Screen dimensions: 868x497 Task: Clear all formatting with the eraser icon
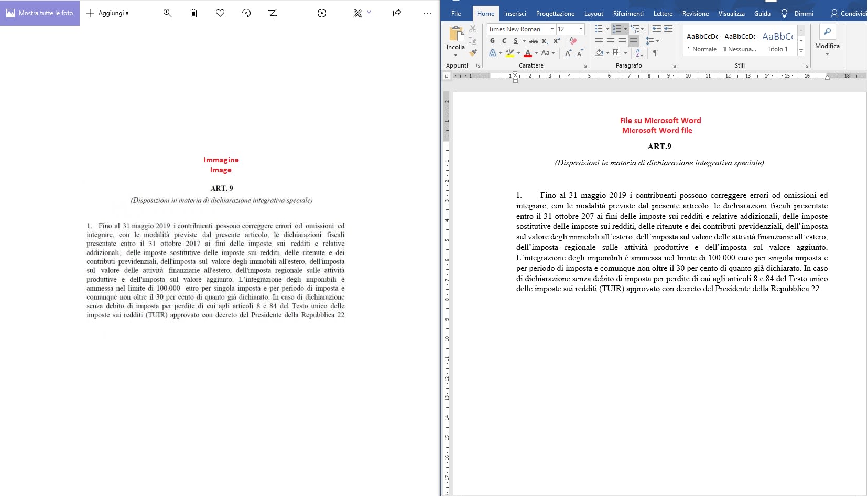573,41
